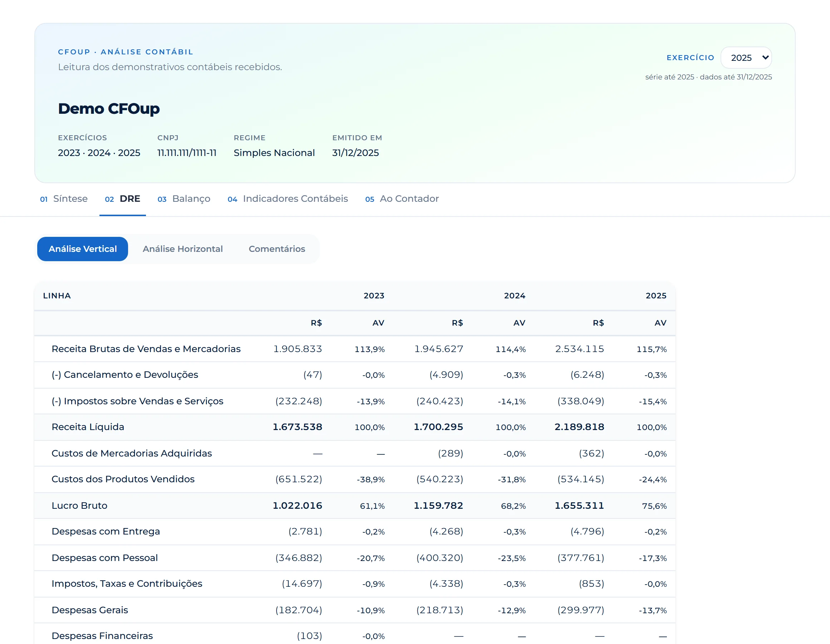The height and width of the screenshot is (644, 830).
Task: Click the (338.049) value cell
Action: [581, 401]
